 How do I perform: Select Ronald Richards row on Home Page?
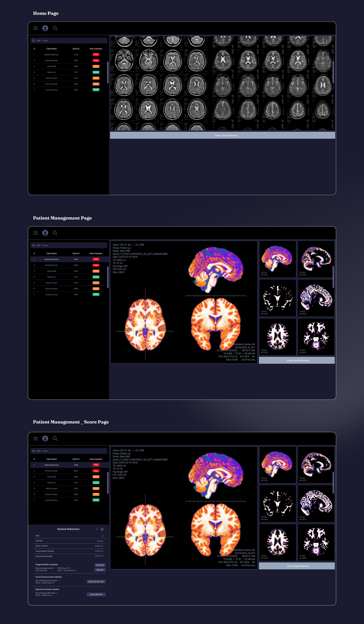pyautogui.click(x=51, y=60)
